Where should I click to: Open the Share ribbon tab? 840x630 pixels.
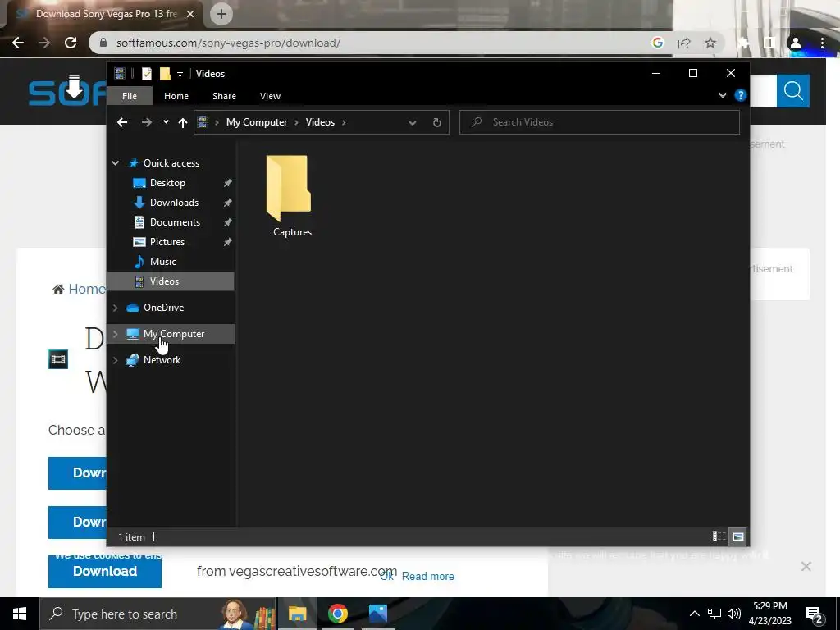pos(224,96)
